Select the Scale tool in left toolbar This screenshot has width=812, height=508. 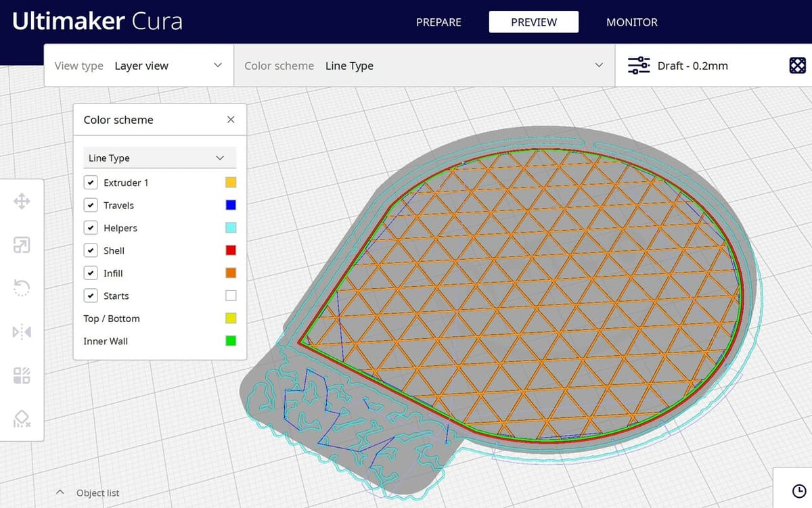pos(22,245)
